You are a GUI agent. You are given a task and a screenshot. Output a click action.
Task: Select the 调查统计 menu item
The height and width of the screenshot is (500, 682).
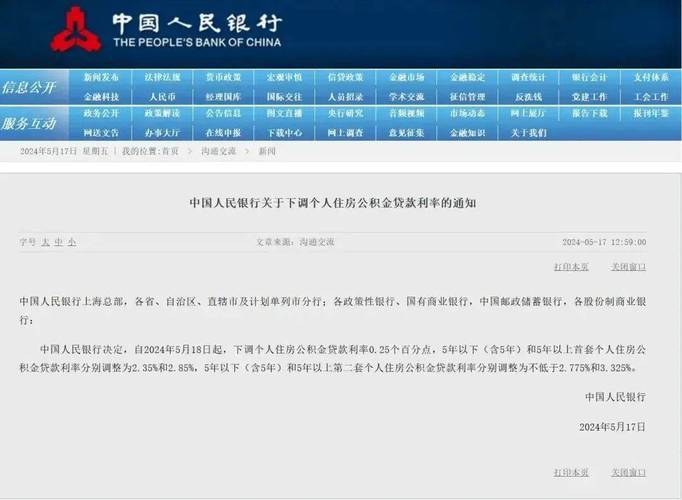[x=528, y=77]
